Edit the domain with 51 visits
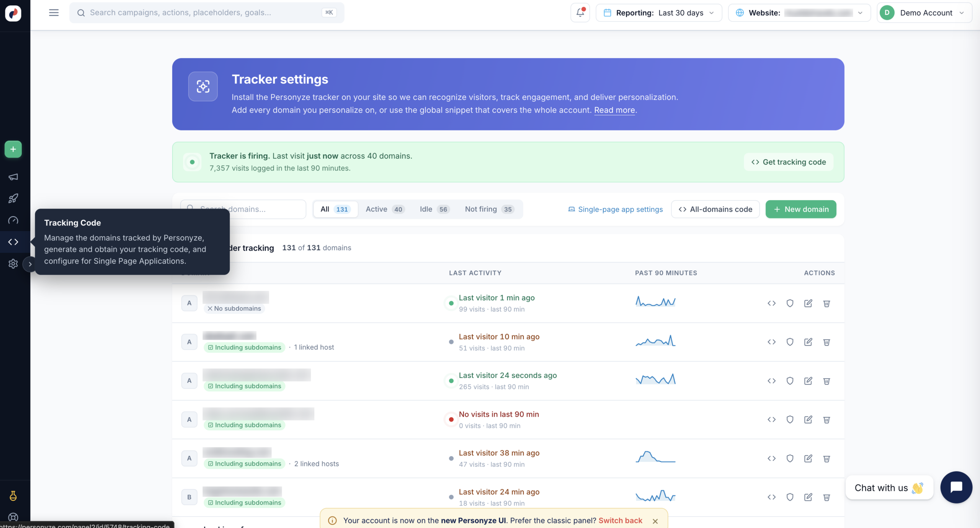The image size is (980, 528). point(808,342)
